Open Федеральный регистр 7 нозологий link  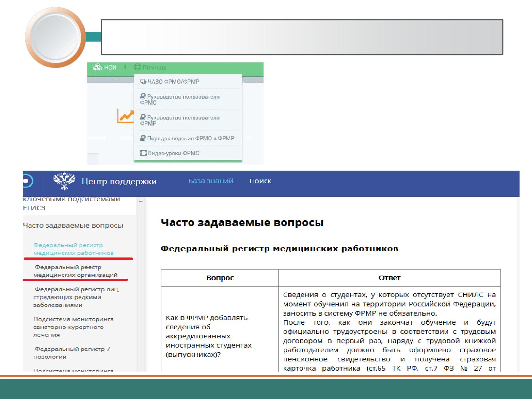pyautogui.click(x=72, y=353)
